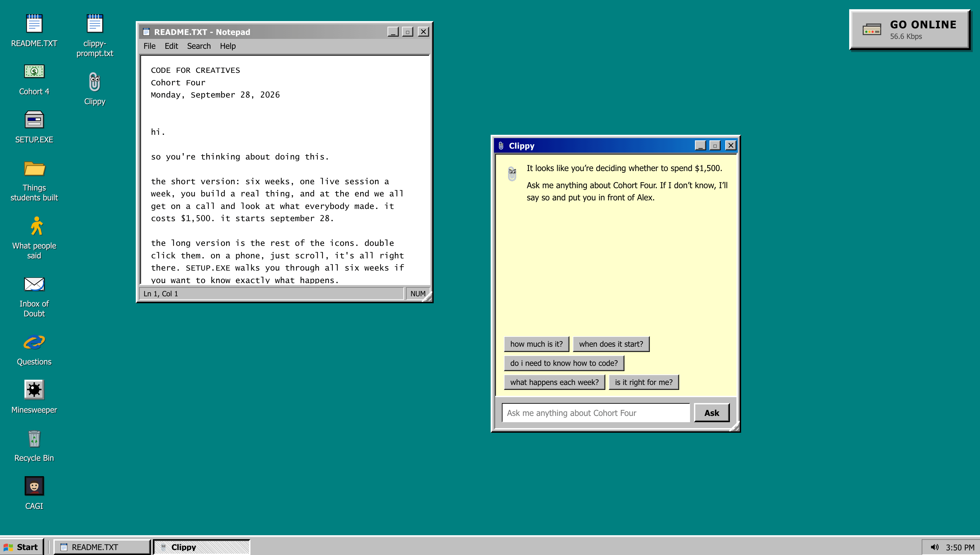
Task: Open the Start menu
Action: [22, 547]
